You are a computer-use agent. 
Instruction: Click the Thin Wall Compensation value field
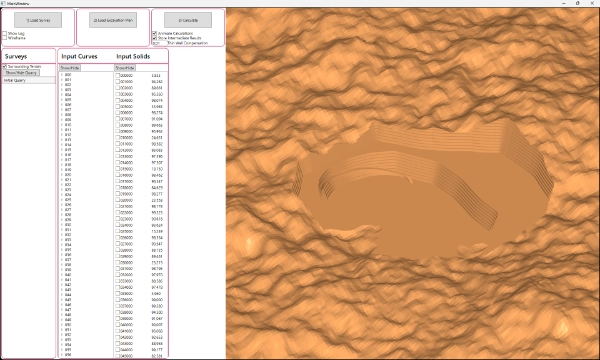click(x=159, y=43)
